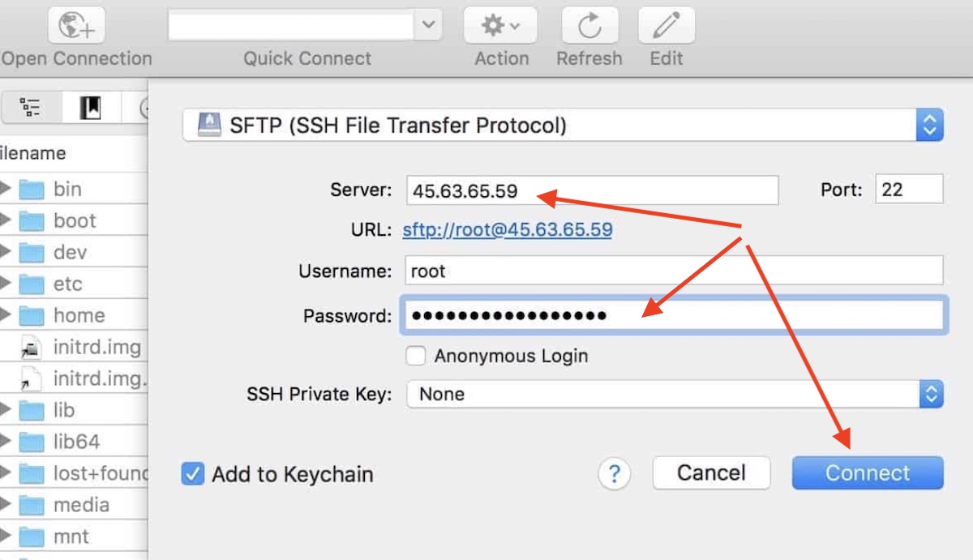973x560 pixels.
Task: Click the Open Connection globe icon
Action: tap(76, 26)
